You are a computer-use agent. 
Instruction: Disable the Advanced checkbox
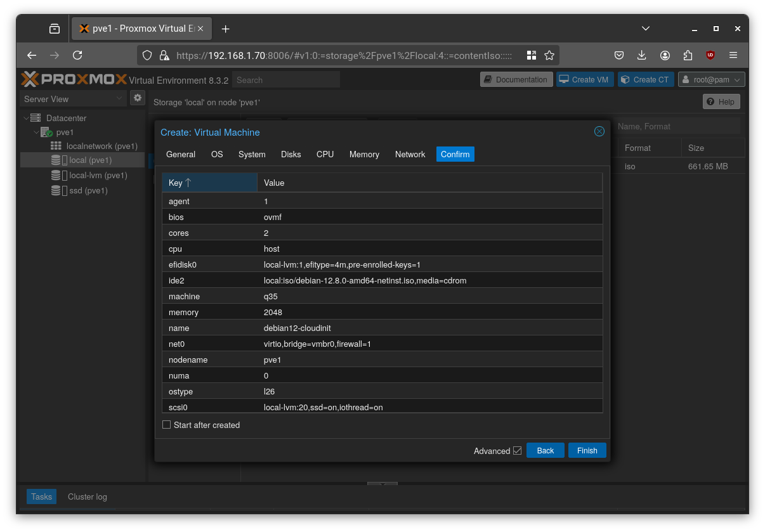(518, 450)
